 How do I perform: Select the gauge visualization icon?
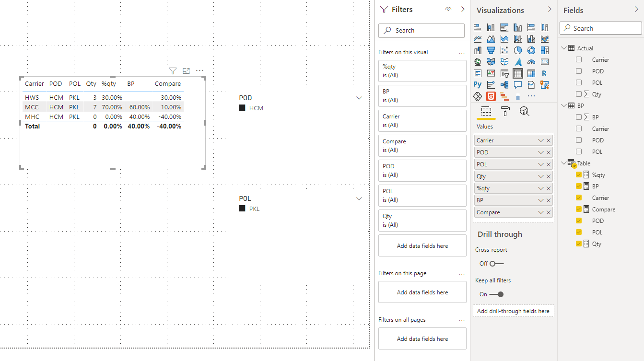[x=531, y=62]
